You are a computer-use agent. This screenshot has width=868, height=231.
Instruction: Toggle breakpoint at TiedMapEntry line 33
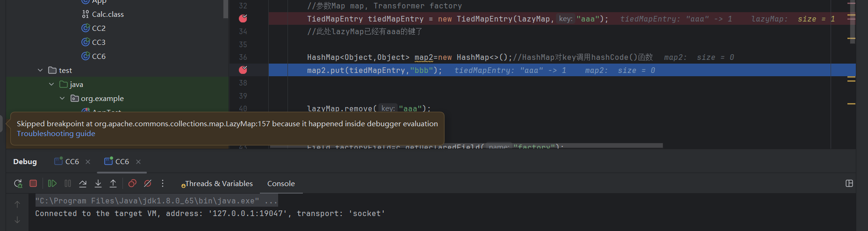pos(243,18)
